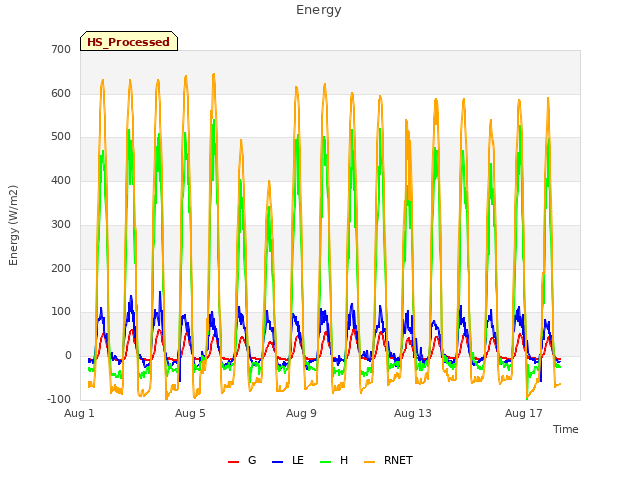
Task: Toggle the H series legend entry
Action: [x=334, y=460]
